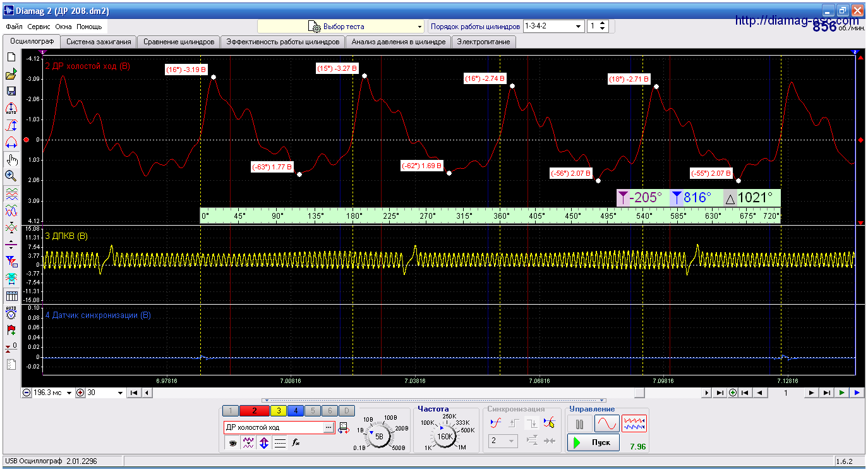Click the AUTO scale icon in left toolbar
The width and height of the screenshot is (868, 469).
click(x=11, y=109)
